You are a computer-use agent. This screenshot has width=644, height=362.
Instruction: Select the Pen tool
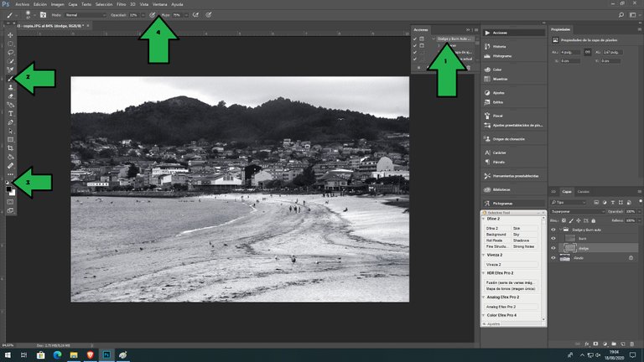click(10, 122)
